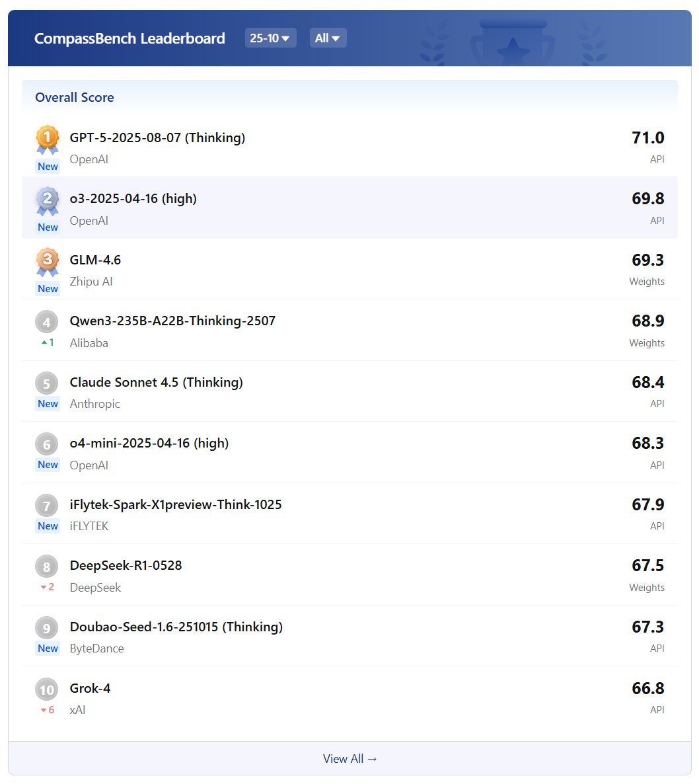Select iFlytek-Spark-X1preview-Think-1025 model name
The height and width of the screenshot is (784, 699).
pyautogui.click(x=175, y=504)
